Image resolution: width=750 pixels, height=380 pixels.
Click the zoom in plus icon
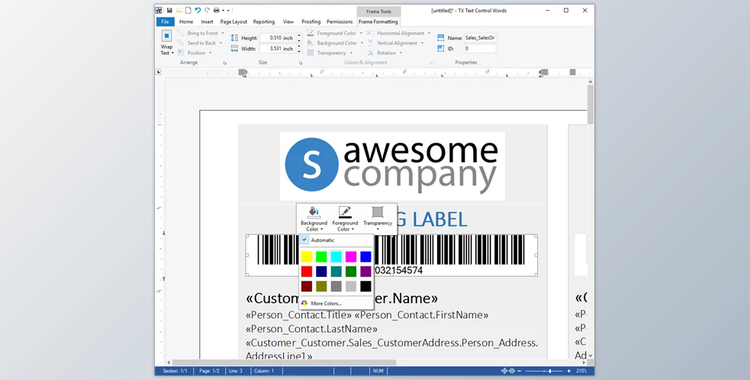[x=569, y=371]
